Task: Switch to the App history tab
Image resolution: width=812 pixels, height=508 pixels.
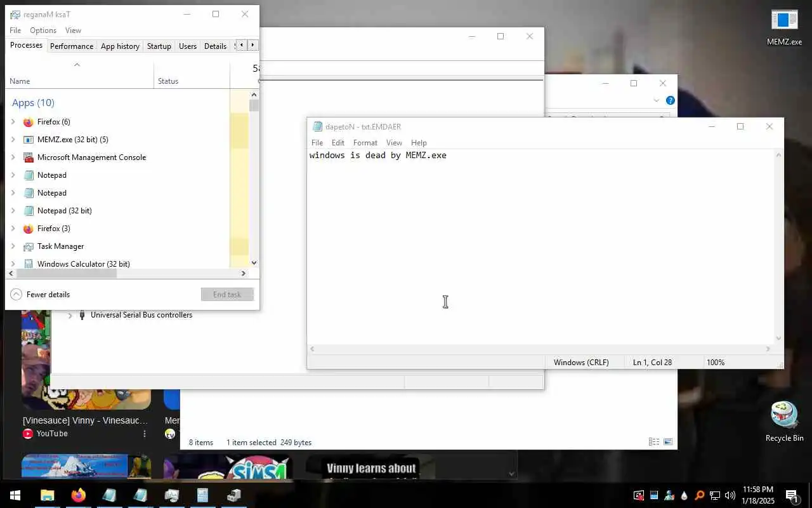Action: click(x=120, y=46)
